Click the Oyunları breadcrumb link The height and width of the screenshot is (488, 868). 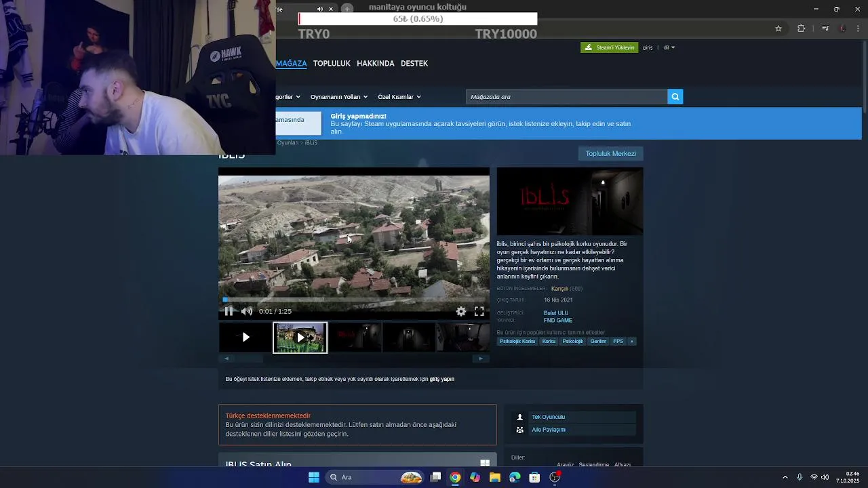coord(288,142)
